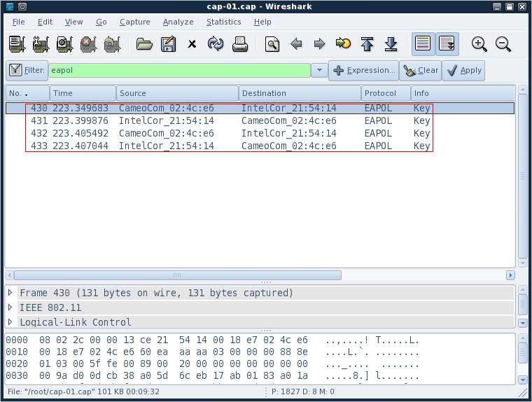Viewport: 532px width, 402px height.
Task: Save capture file floppy icon
Action: tap(168, 44)
